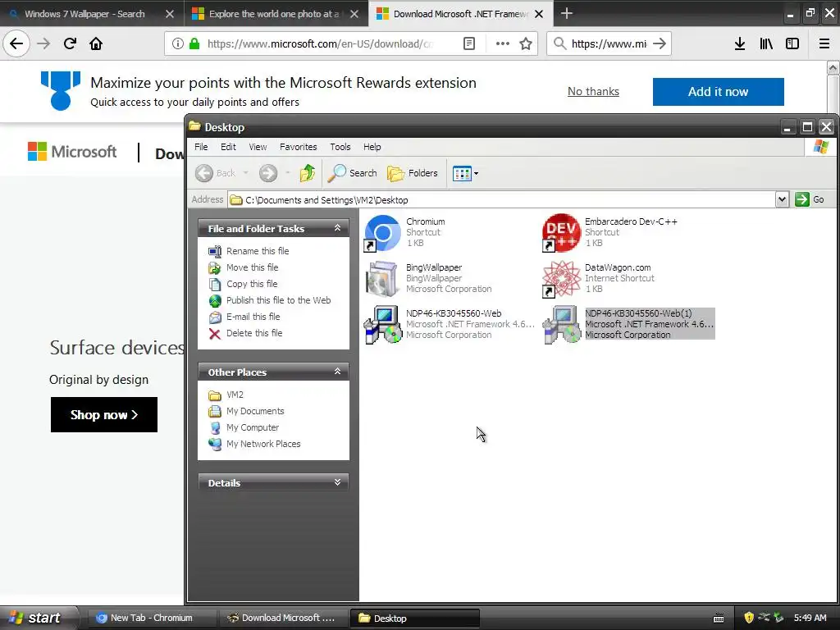Open page actions three-dot menu

click(x=503, y=43)
